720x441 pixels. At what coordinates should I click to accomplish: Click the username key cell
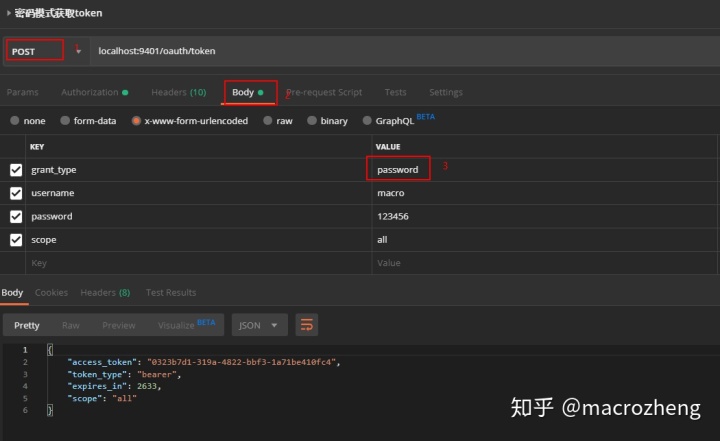coord(198,193)
